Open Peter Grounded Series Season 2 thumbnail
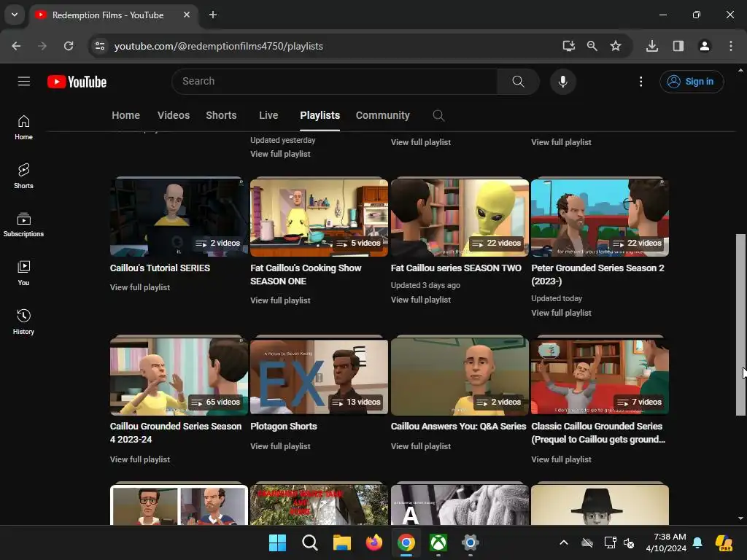 (x=600, y=217)
